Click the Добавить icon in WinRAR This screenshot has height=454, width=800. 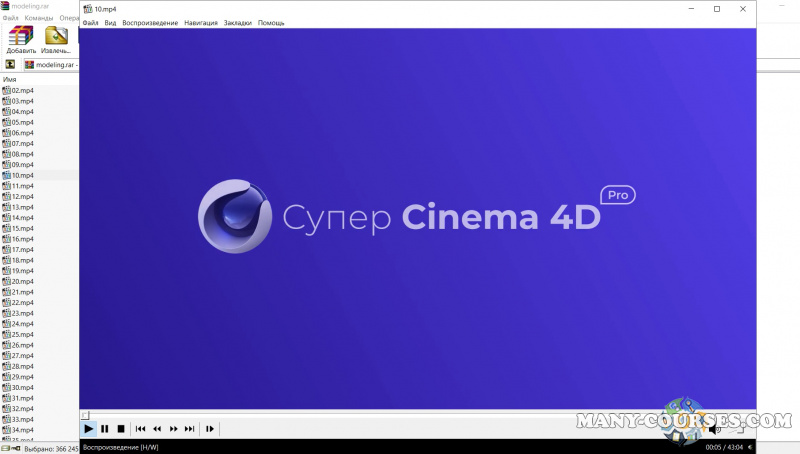(21, 40)
